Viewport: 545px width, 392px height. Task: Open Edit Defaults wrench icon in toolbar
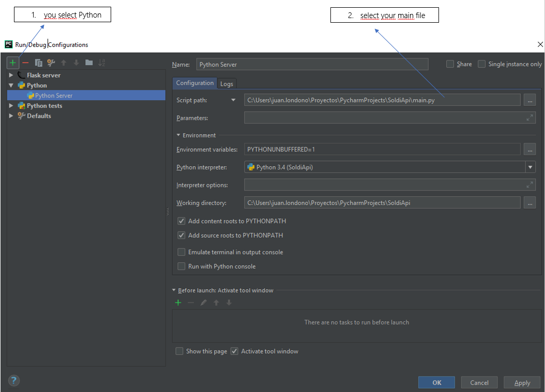pos(51,63)
